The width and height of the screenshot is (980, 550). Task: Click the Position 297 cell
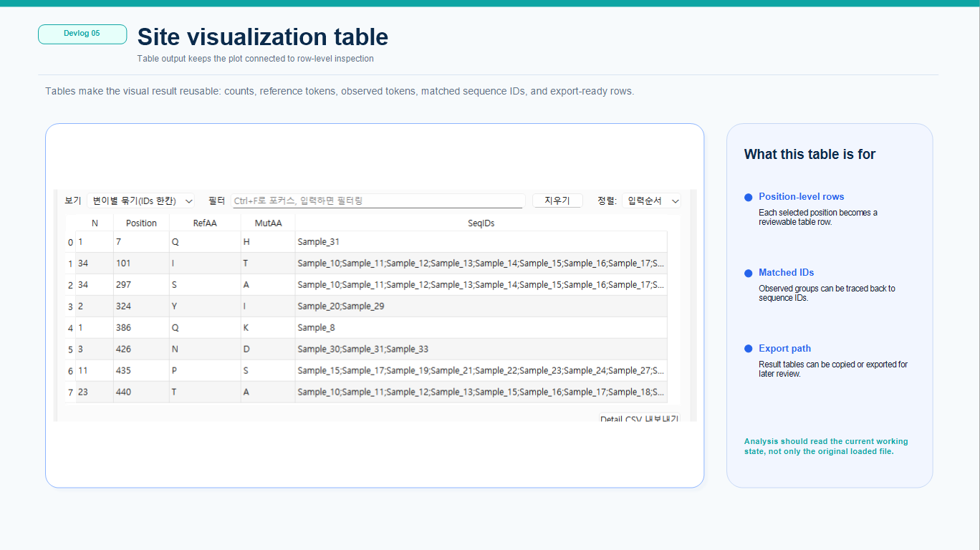[x=141, y=285]
